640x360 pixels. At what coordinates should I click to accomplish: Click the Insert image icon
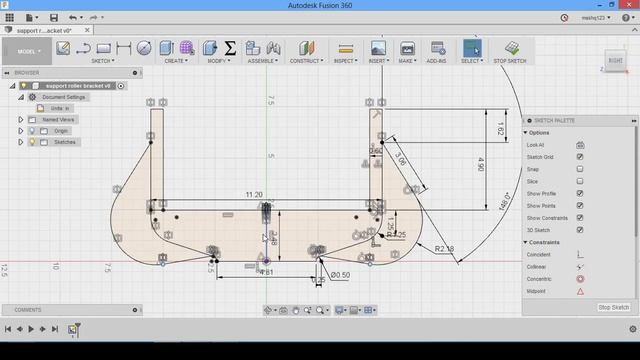click(378, 48)
